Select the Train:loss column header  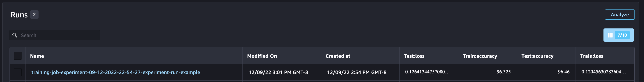coord(592,56)
